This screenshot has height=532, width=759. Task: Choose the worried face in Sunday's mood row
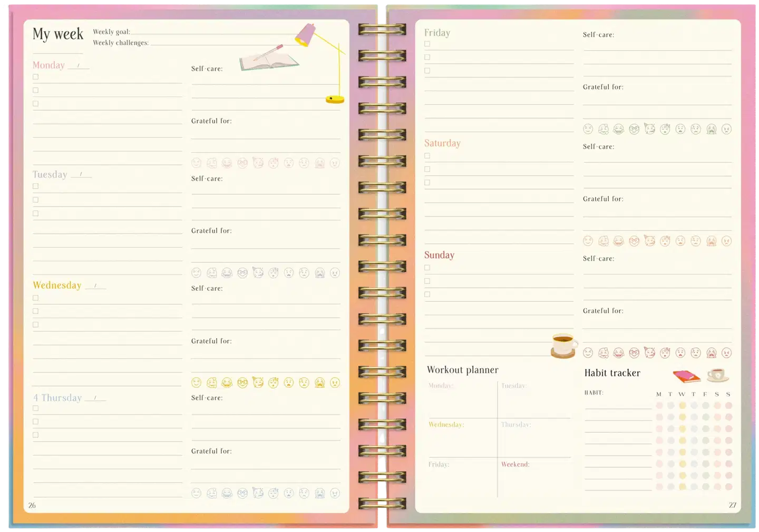click(x=696, y=353)
